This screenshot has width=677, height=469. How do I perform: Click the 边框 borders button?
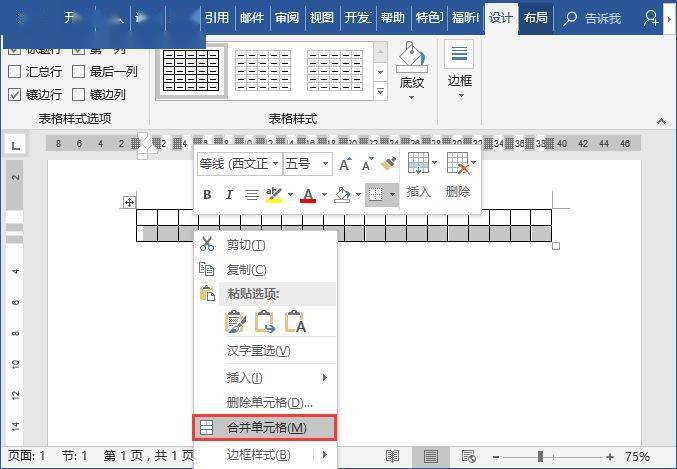(x=459, y=67)
